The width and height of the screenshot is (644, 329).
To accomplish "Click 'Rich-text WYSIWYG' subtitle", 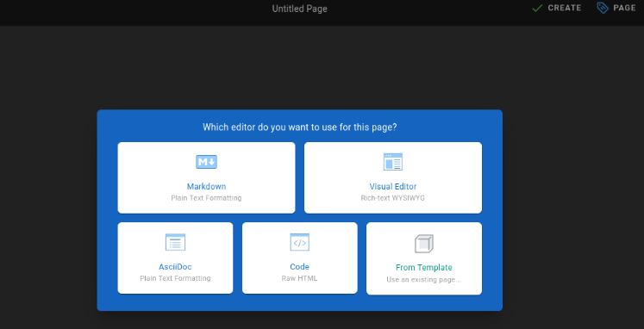I will tap(392, 198).
